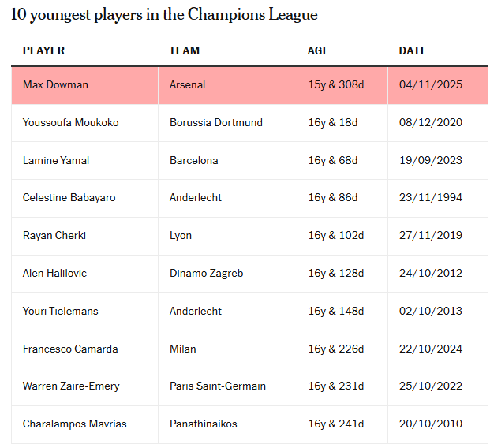Viewport: 490px width, 448px height.
Task: Click Francesco Camarda's name
Action: 69,349
